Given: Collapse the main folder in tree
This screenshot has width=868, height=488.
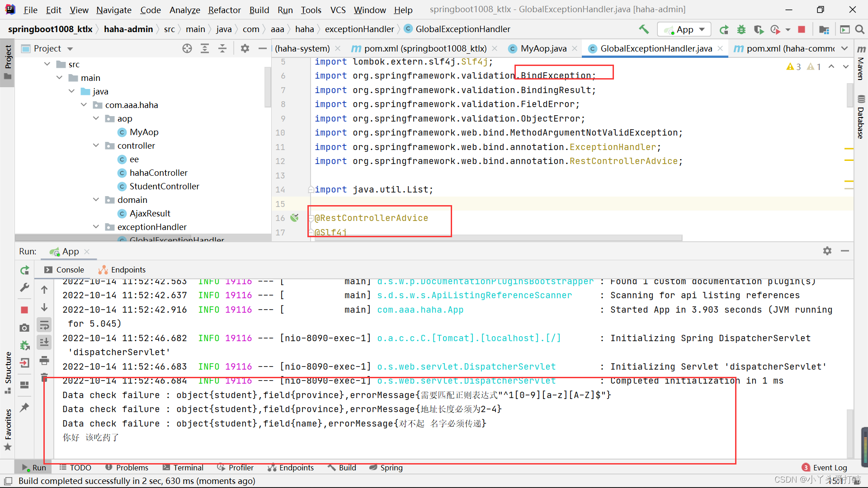Looking at the screenshot, I should coord(60,78).
